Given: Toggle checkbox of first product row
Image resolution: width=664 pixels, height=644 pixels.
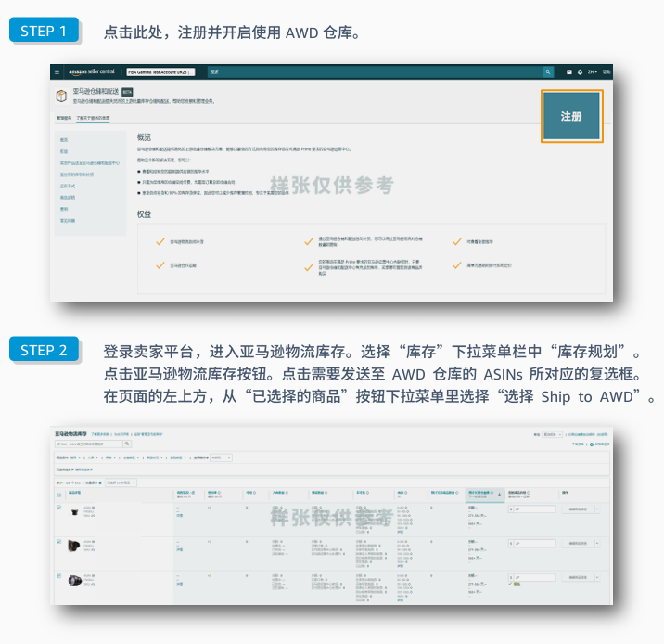Looking at the screenshot, I should (x=58, y=508).
